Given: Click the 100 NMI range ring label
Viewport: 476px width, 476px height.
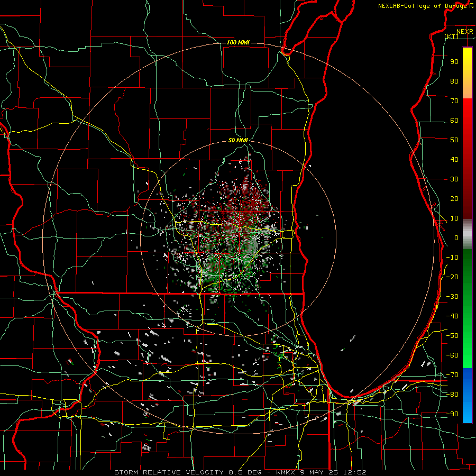Looking at the screenshot, I should [238, 42].
